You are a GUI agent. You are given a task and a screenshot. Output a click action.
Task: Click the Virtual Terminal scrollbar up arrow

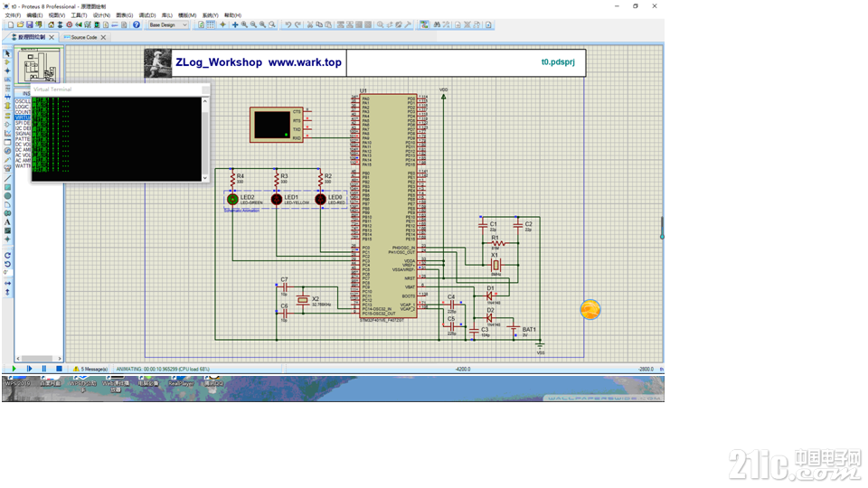click(205, 101)
